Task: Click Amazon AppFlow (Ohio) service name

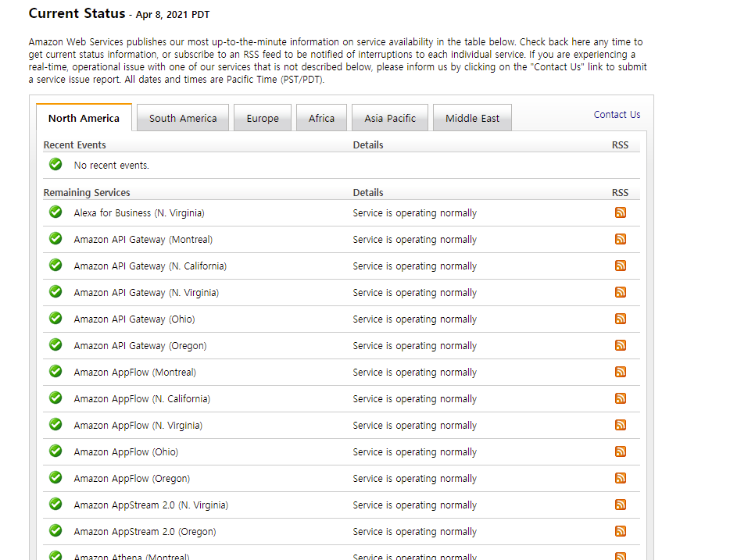Action: tap(126, 451)
